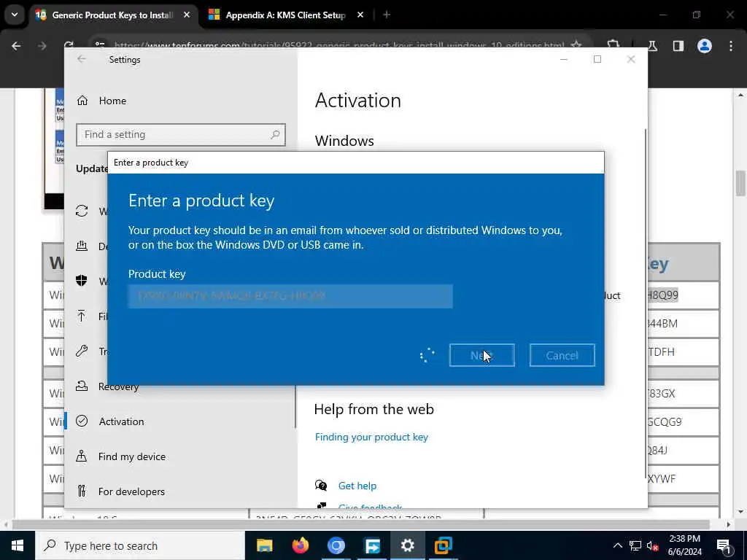Go back with Settings back arrow
The height and width of the screenshot is (560, 747).
click(x=82, y=59)
